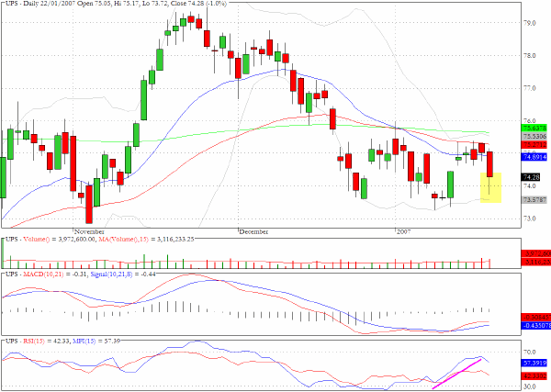The image size is (551, 392).
Task: Click the RSI(15) label in bottom panel header
Action: 34,342
